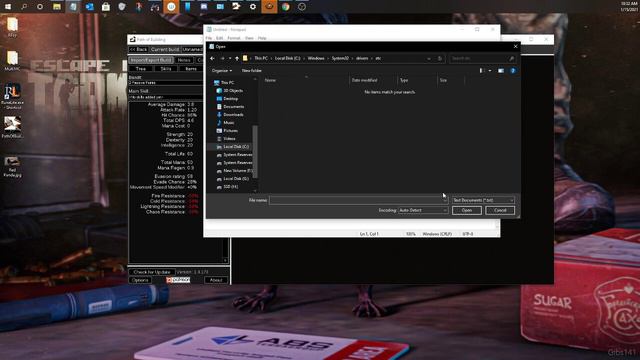This screenshot has width=640, height=360.
Task: Select Pictures in navigation tree
Action: point(227,131)
